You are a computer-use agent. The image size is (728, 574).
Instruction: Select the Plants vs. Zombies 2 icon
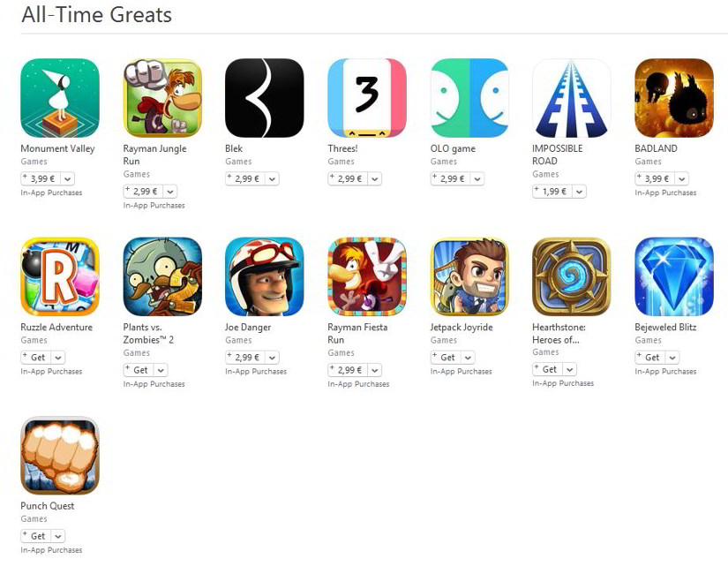point(162,276)
